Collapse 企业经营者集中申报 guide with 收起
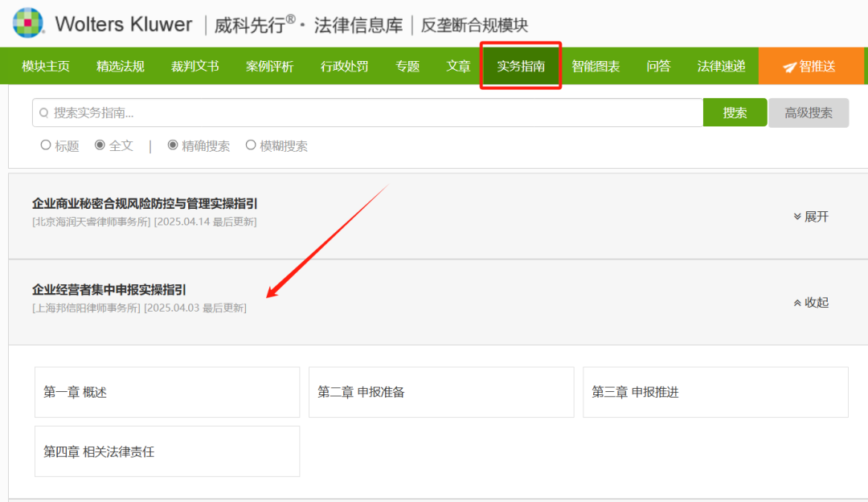The width and height of the screenshot is (868, 502). [810, 303]
